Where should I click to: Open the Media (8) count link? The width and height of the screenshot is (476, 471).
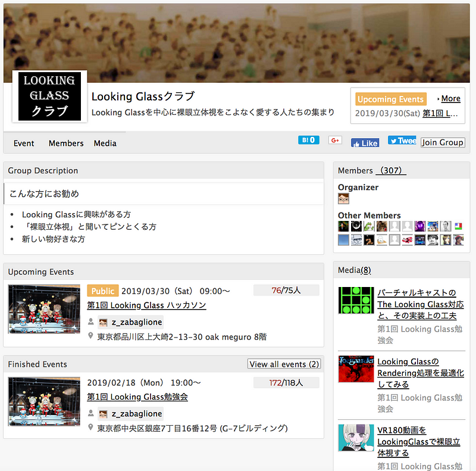(365, 270)
